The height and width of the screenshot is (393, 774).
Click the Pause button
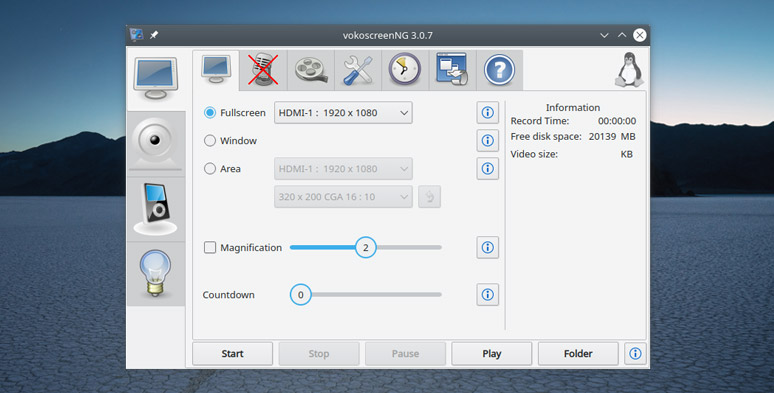[405, 354]
